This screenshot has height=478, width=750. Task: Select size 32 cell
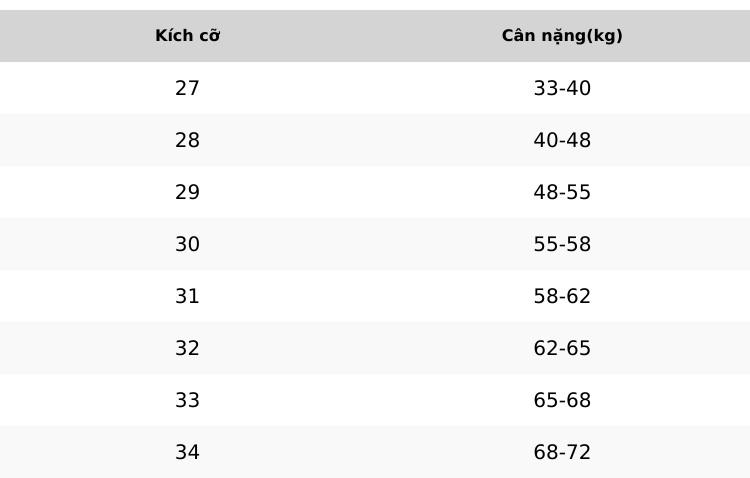coord(188,348)
